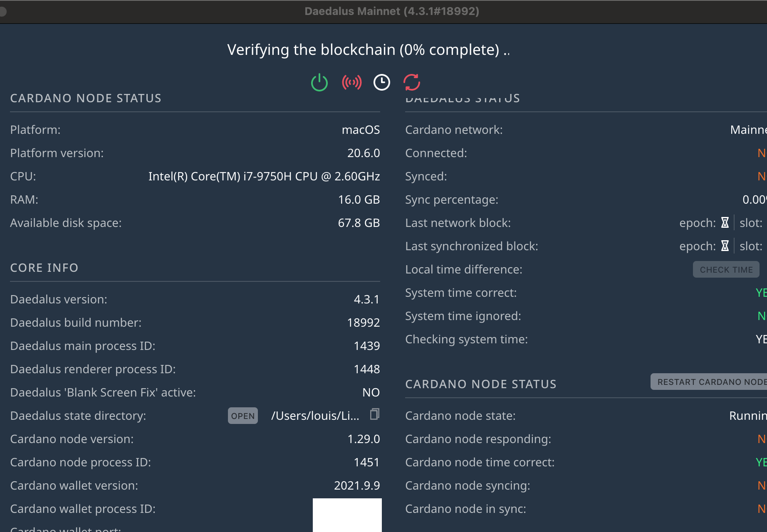Click the green power status icon

(x=319, y=82)
